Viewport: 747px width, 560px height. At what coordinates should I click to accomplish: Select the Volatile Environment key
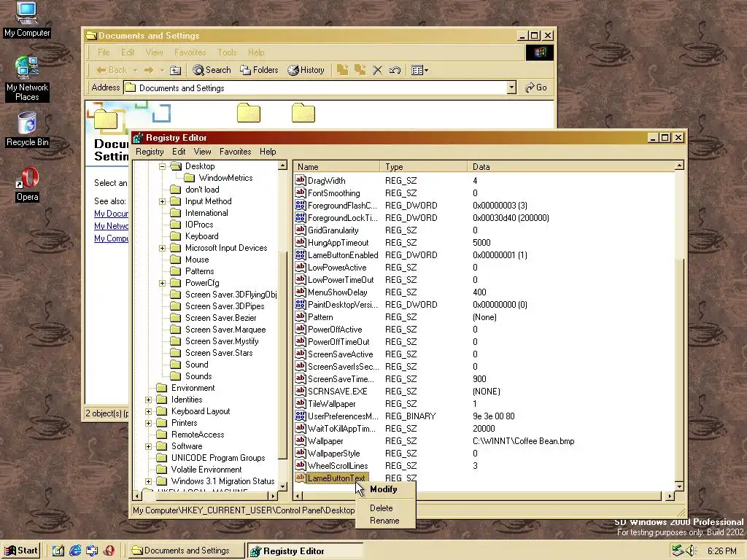point(206,470)
